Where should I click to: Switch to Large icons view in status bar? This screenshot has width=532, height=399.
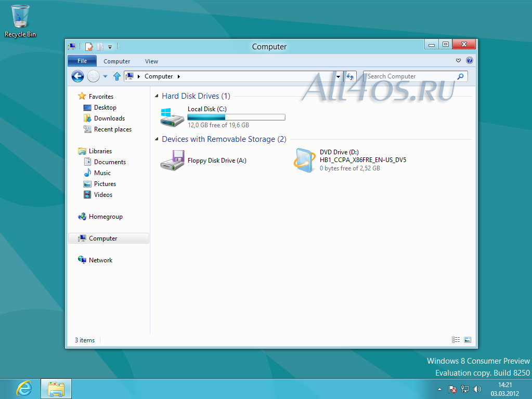click(x=468, y=340)
